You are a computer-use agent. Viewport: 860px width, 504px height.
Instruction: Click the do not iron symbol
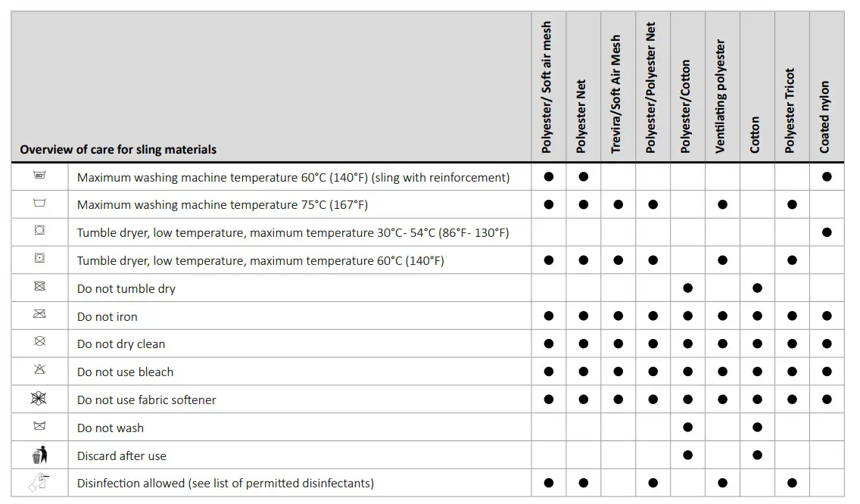pos(40,316)
